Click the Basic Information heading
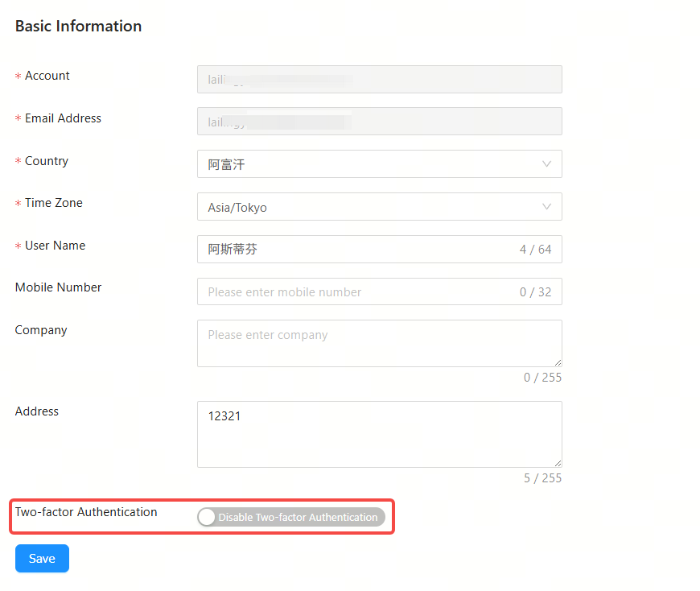Screen dimensions: 700x591 78,26
